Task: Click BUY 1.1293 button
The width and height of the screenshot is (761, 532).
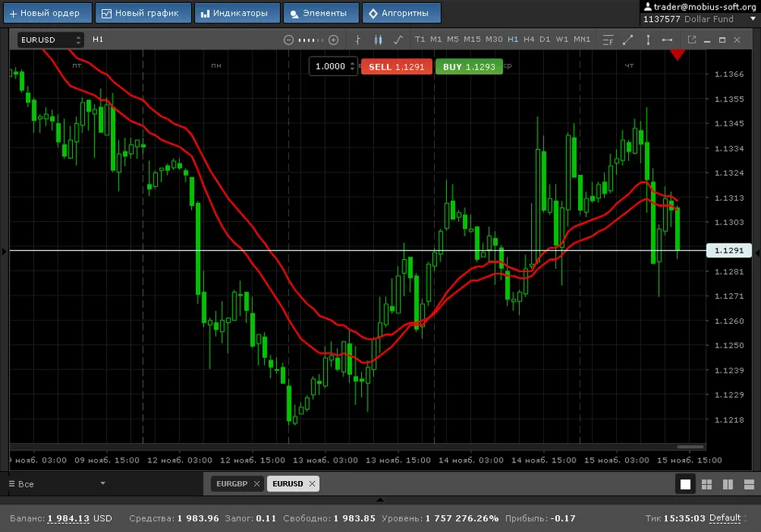Action: coord(469,66)
